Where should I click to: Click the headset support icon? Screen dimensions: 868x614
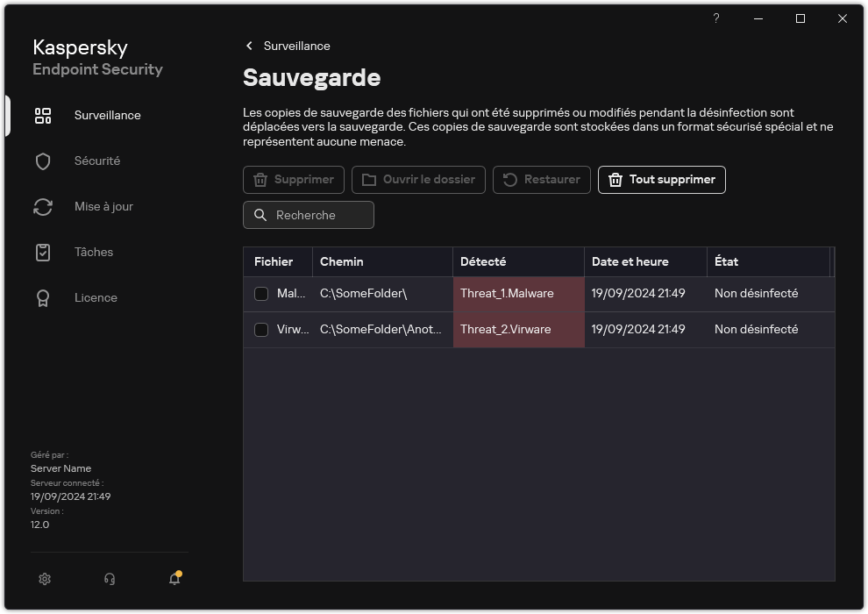[x=110, y=579]
